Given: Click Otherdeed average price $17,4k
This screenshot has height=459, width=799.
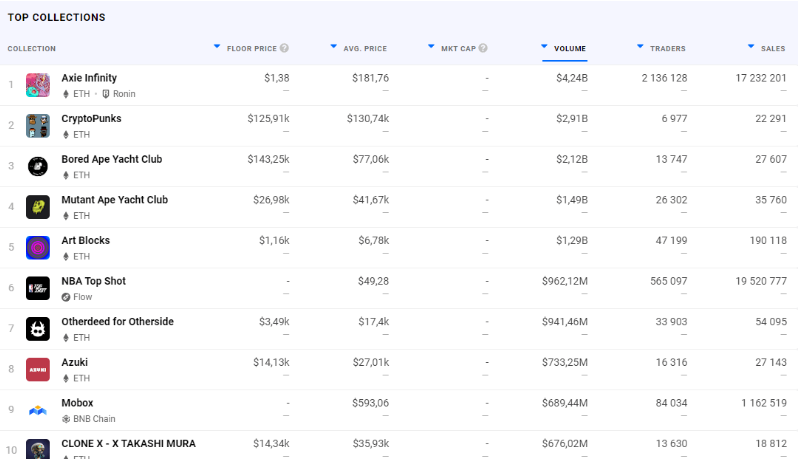Looking at the screenshot, I should coord(374,322).
